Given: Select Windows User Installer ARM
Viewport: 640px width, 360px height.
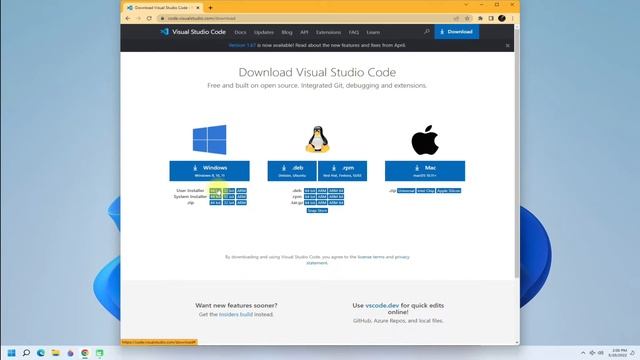Looking at the screenshot, I should click(242, 191).
